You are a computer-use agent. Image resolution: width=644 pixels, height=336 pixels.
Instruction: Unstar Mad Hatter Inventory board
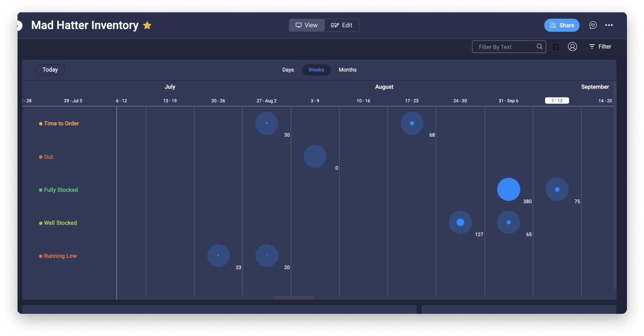(147, 25)
